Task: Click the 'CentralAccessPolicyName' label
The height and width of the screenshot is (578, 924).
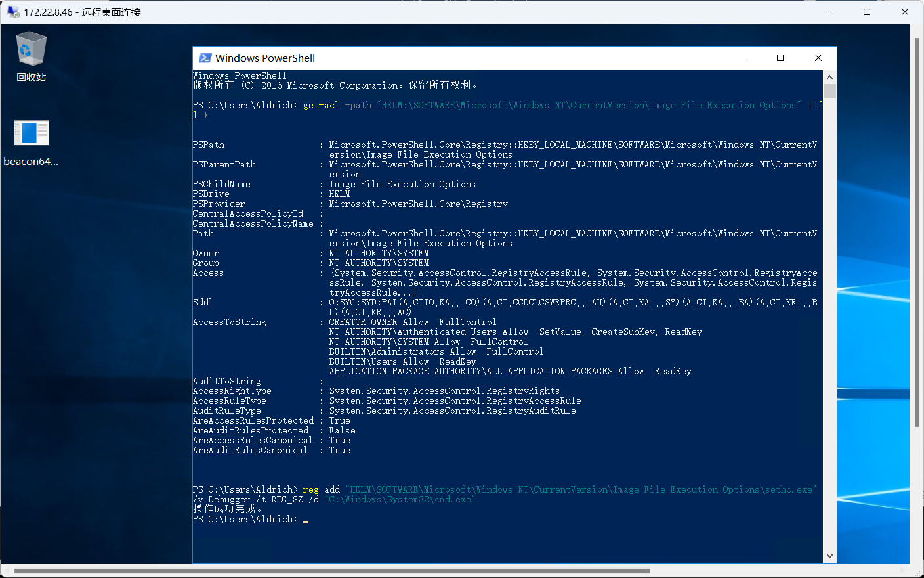Action: 253,223
